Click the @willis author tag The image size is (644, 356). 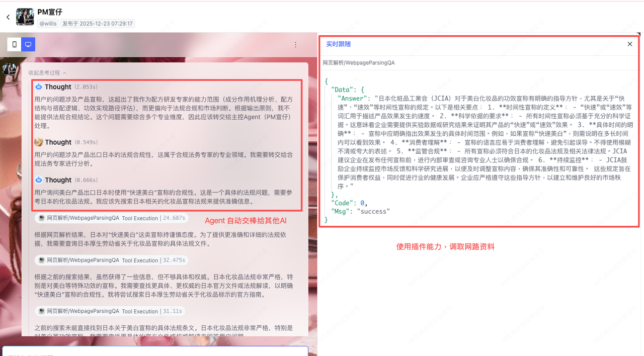click(x=48, y=24)
